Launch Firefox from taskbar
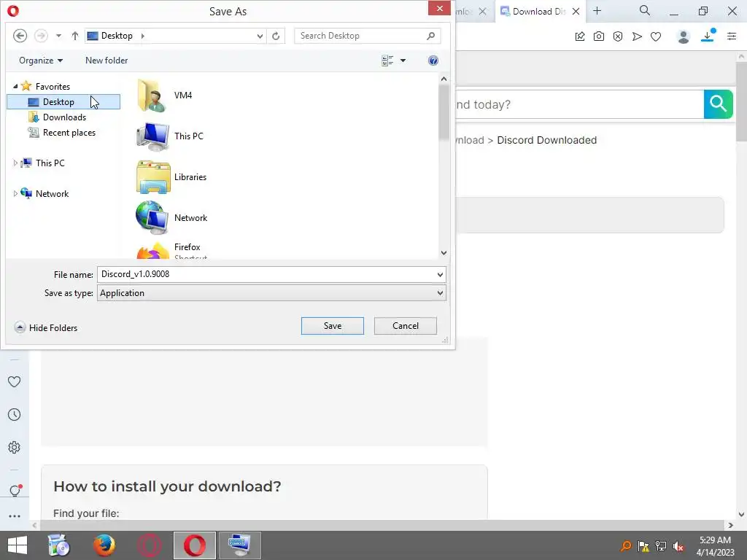 click(x=104, y=545)
